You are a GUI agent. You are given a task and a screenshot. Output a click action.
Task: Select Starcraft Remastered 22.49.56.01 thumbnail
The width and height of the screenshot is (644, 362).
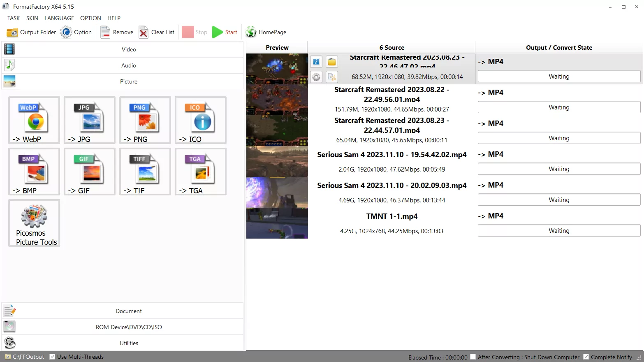pyautogui.click(x=277, y=100)
